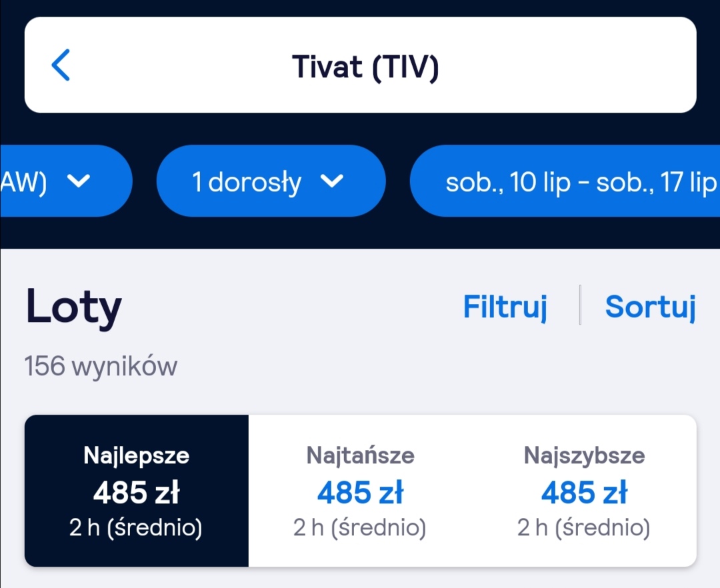Open the Sortuj options
This screenshot has width=720, height=588.
pos(651,306)
